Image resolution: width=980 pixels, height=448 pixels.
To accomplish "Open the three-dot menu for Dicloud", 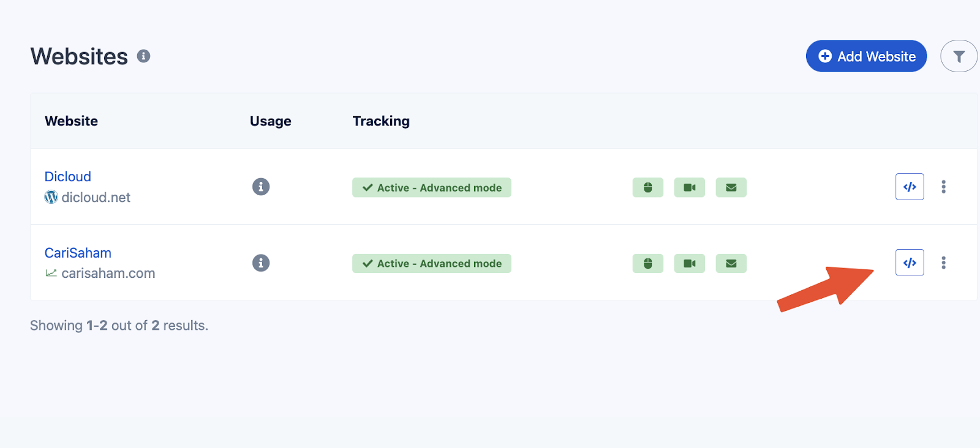I will point(943,187).
